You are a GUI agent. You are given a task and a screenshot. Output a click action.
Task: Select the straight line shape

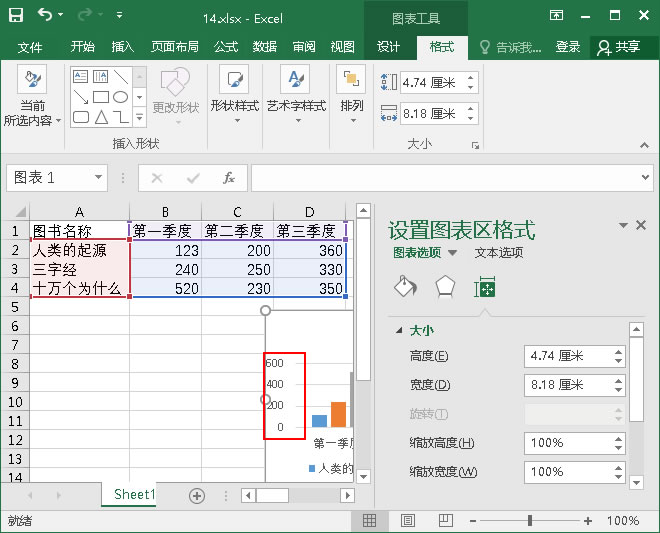121,77
